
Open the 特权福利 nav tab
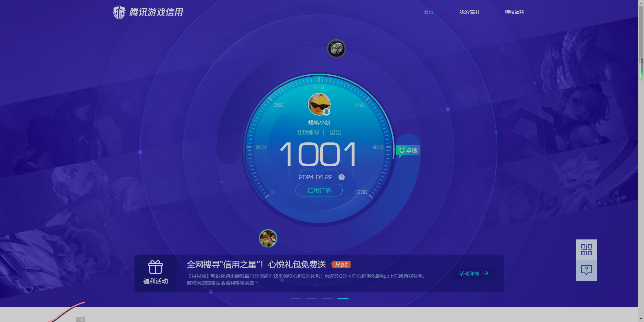pyautogui.click(x=515, y=12)
